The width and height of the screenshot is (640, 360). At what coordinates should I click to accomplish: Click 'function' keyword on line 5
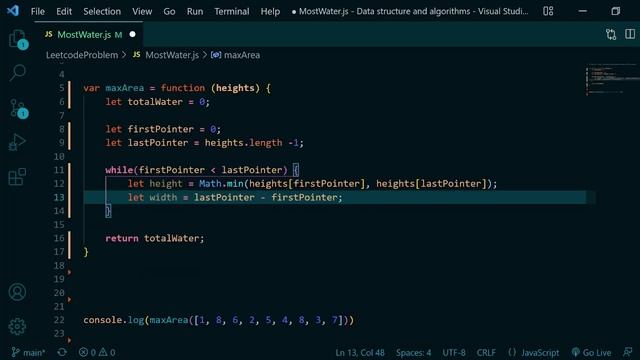pos(183,88)
